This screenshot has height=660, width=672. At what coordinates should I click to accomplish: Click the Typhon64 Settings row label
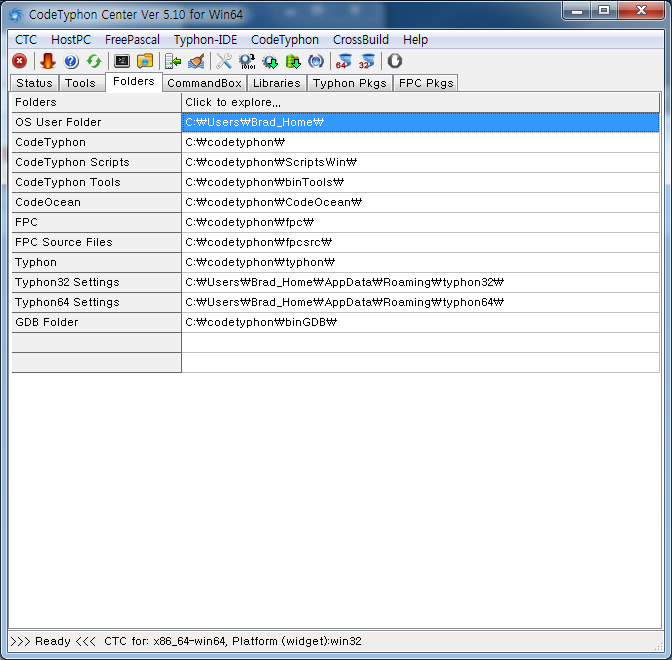tap(96, 303)
